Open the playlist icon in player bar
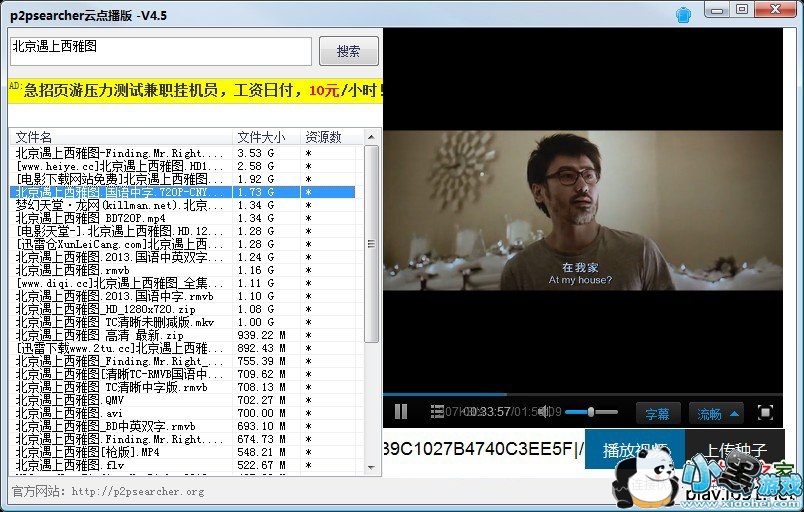The height and width of the screenshot is (512, 804). tap(437, 412)
